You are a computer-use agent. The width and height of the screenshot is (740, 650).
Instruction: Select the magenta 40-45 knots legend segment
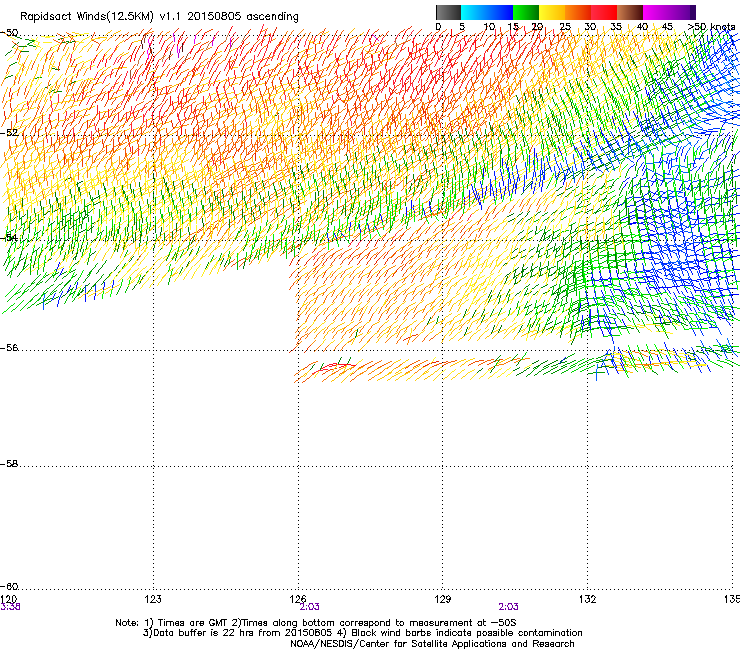[x=656, y=12]
